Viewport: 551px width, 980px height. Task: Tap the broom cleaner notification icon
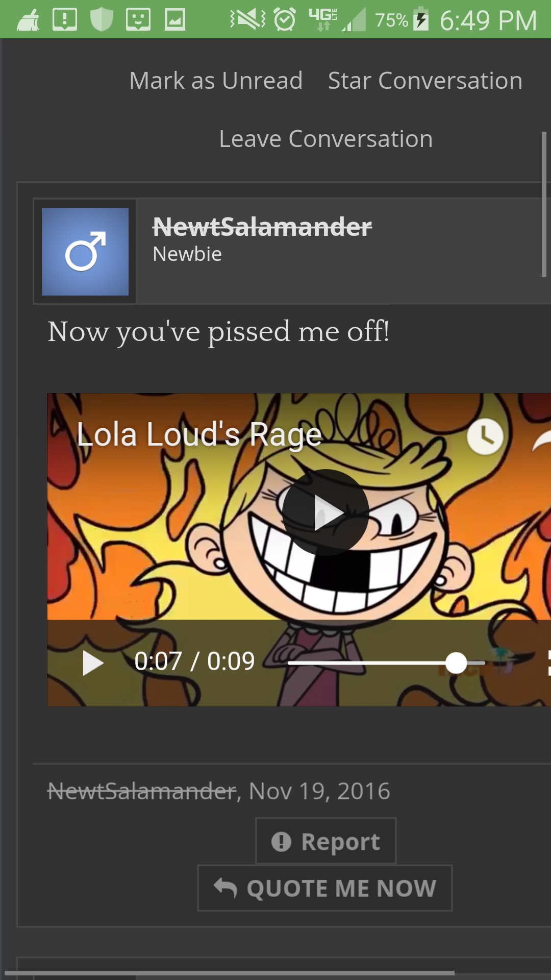[x=28, y=20]
